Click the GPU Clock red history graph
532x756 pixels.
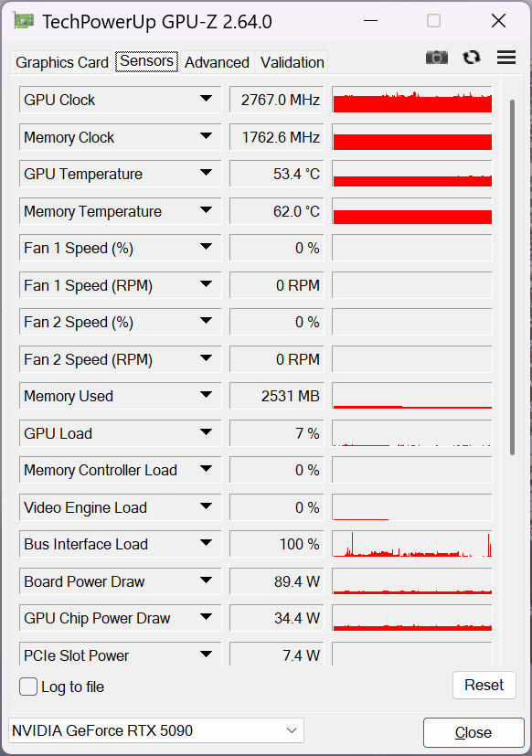click(x=412, y=100)
